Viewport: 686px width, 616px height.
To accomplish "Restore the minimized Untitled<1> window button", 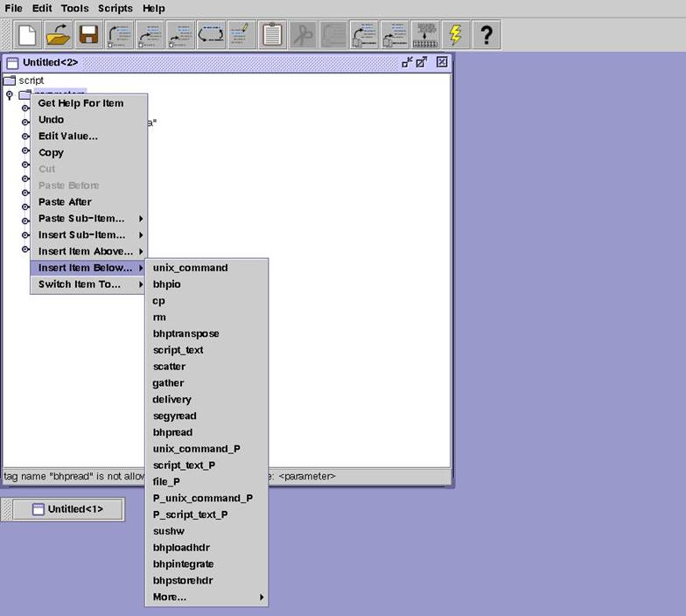I will pyautogui.click(x=68, y=509).
